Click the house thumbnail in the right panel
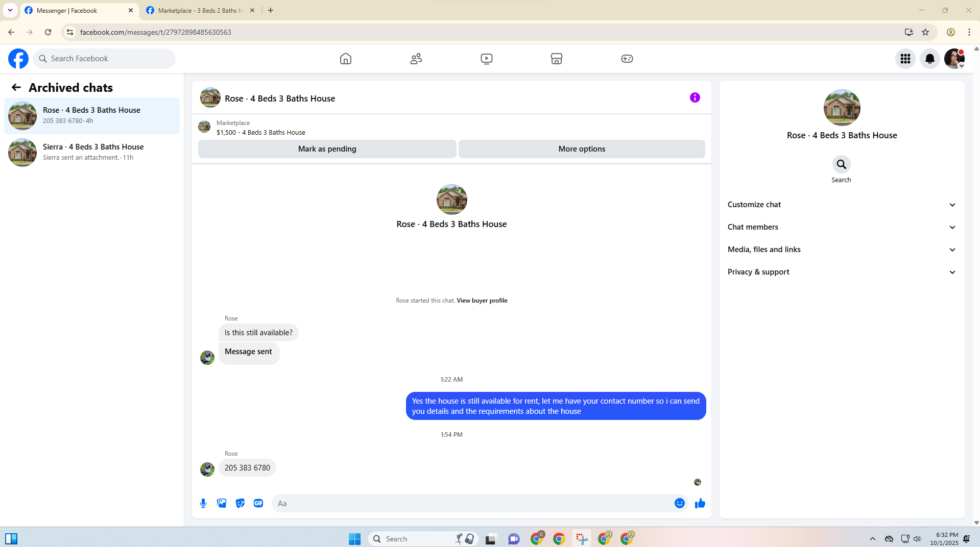The image size is (980, 547). click(842, 108)
